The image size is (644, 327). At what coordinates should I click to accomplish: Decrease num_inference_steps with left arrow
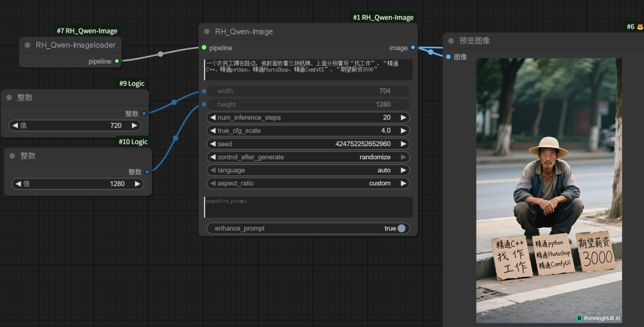point(213,118)
